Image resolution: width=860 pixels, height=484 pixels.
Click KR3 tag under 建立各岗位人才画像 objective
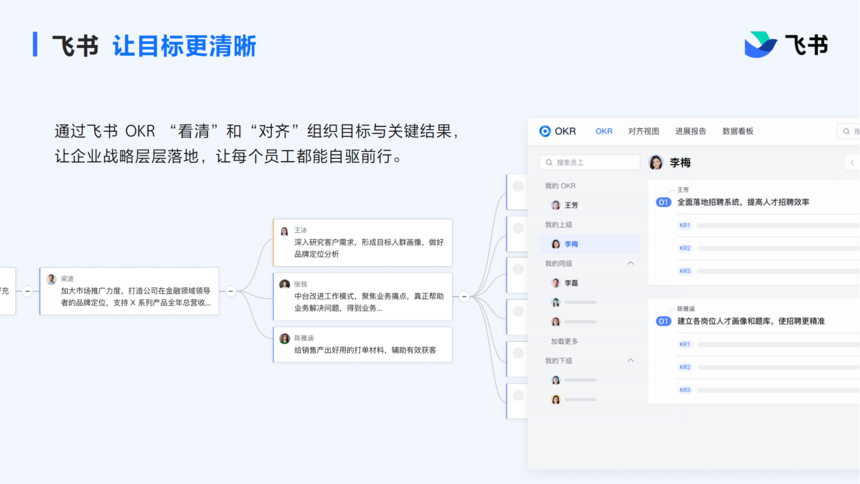coord(685,390)
